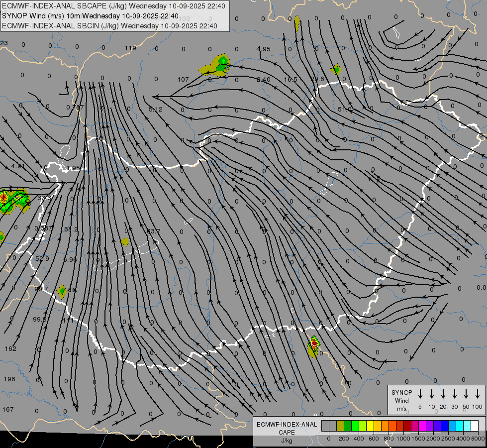Image resolution: width=487 pixels, height=448 pixels.
Task: Click the 100 m/s wind arrow in legend
Action: tap(477, 393)
